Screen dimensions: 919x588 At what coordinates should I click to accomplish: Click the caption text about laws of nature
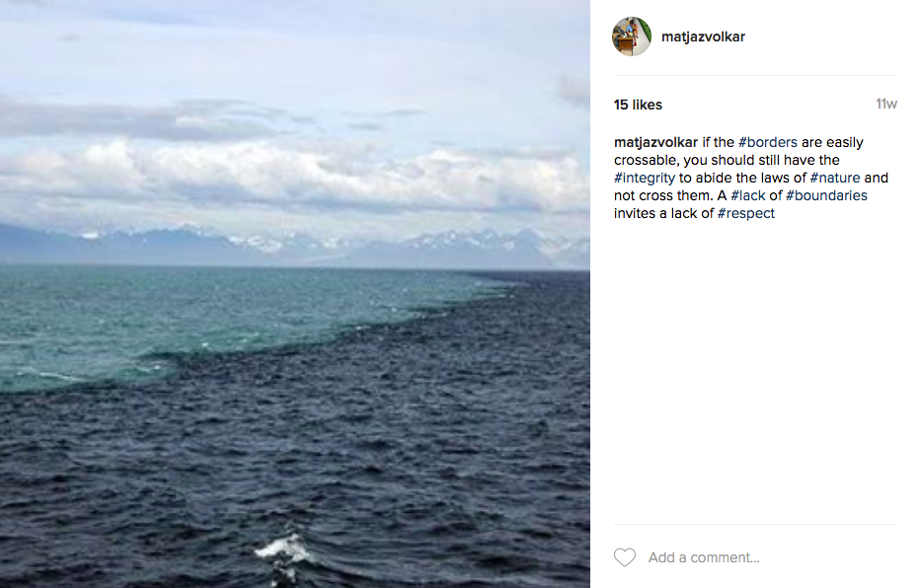click(x=751, y=178)
